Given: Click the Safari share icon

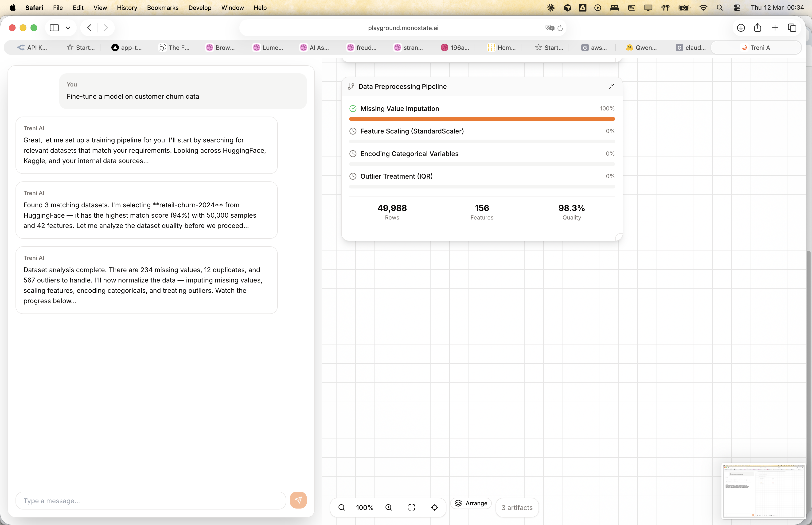Looking at the screenshot, I should coord(757,28).
